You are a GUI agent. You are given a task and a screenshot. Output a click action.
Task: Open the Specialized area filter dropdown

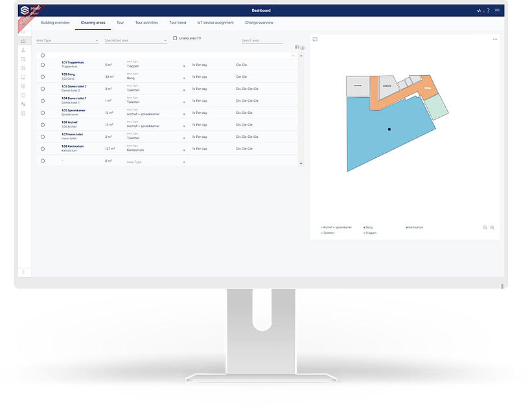[135, 40]
